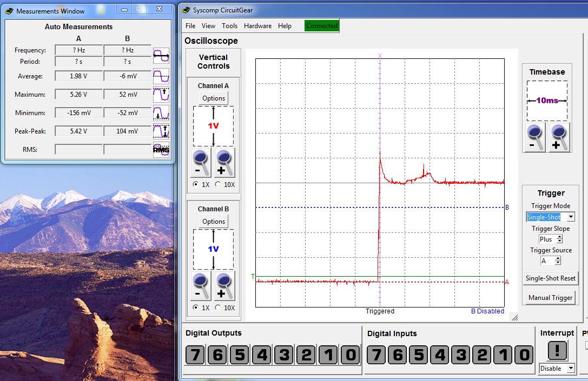Zoom out Channel A vertical scale
This screenshot has height=381, width=588.
coord(202,164)
